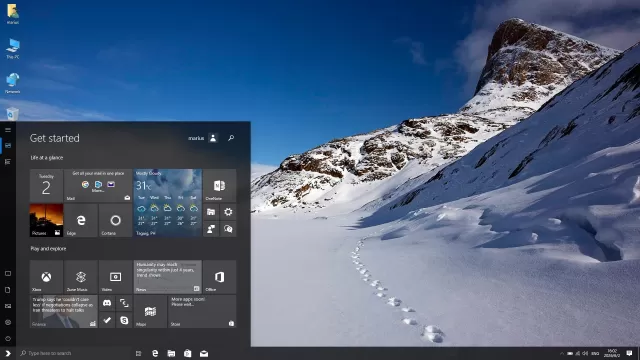Launch the OneNote tile
The width and height of the screenshot is (640, 360).
tap(220, 185)
